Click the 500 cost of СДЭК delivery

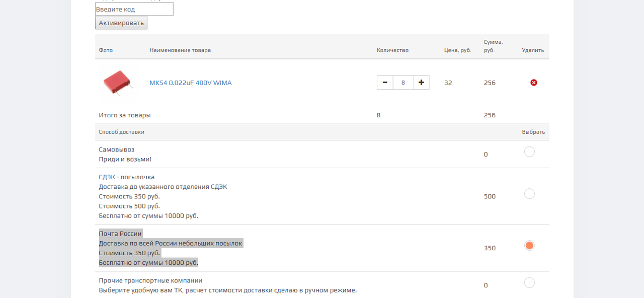click(490, 196)
